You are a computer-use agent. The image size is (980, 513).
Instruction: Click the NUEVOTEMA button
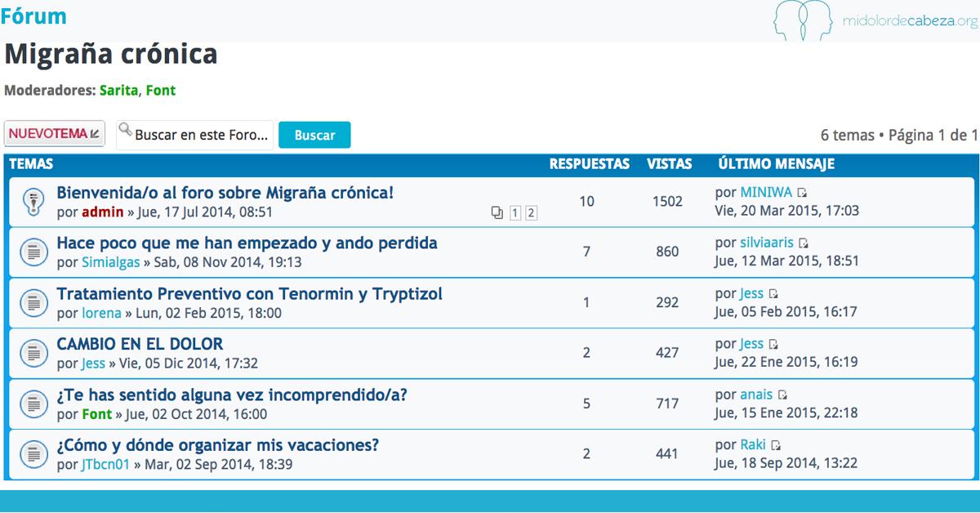coord(55,134)
